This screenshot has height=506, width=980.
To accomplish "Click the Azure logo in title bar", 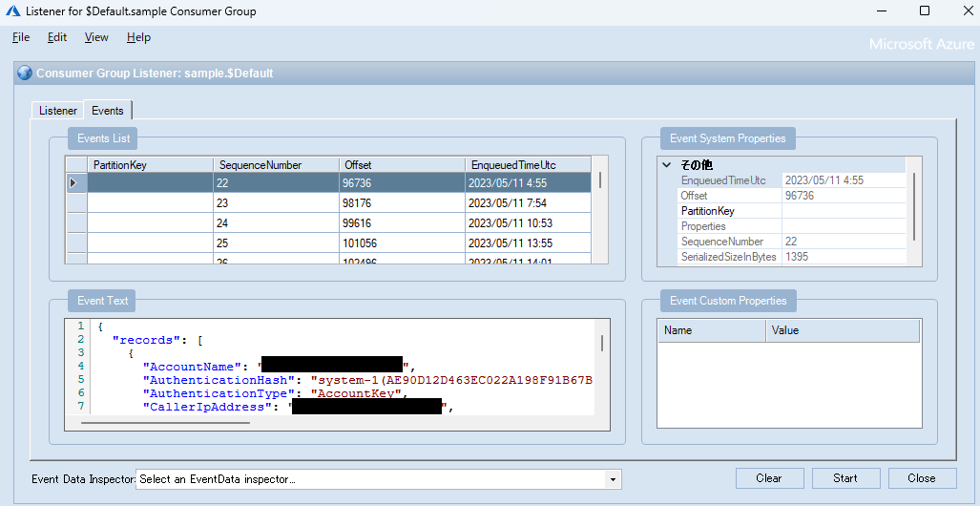I will (x=14, y=11).
